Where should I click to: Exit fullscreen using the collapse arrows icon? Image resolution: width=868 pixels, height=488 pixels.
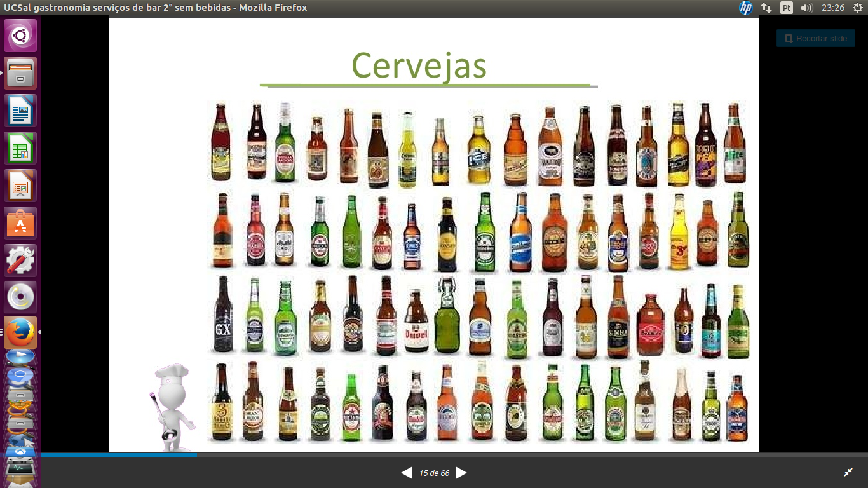pos(848,472)
